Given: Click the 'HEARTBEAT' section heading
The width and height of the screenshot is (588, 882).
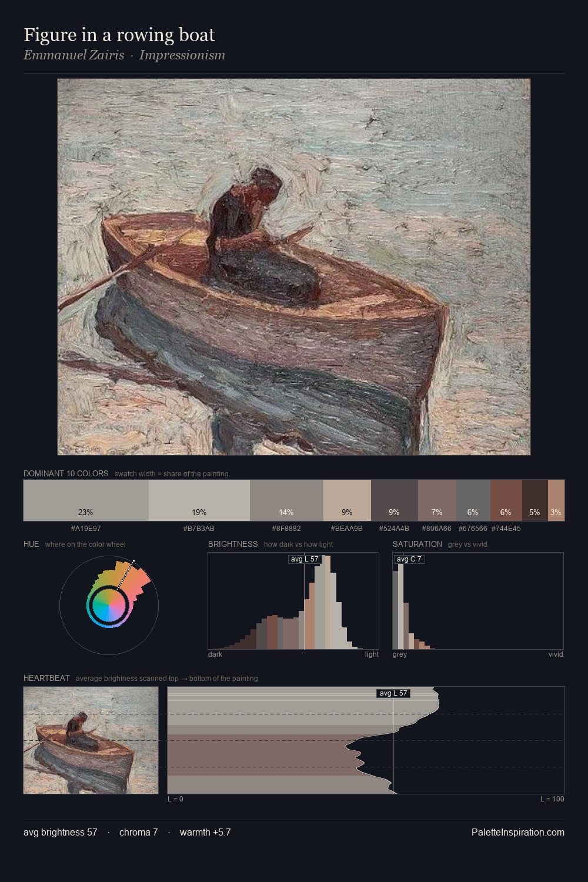Looking at the screenshot, I should (46, 678).
